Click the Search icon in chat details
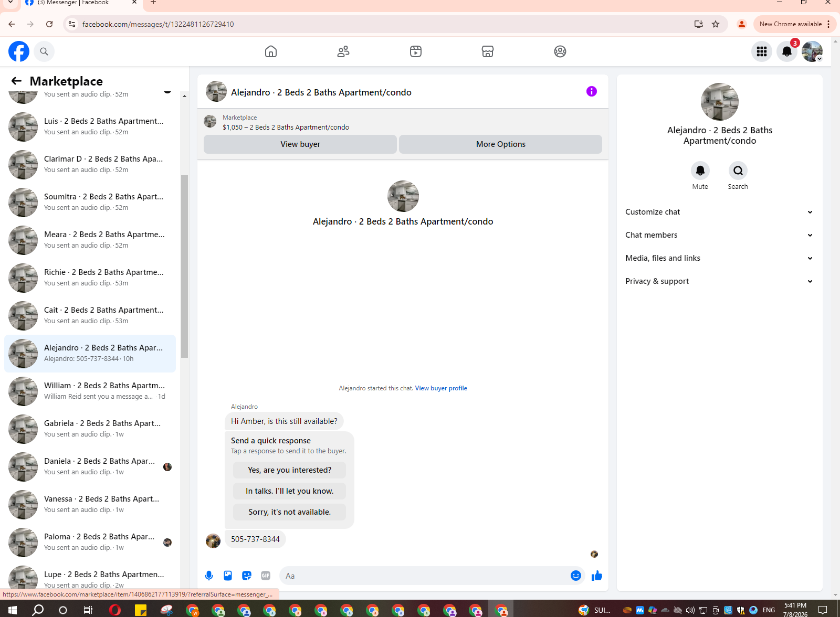 [x=738, y=171]
